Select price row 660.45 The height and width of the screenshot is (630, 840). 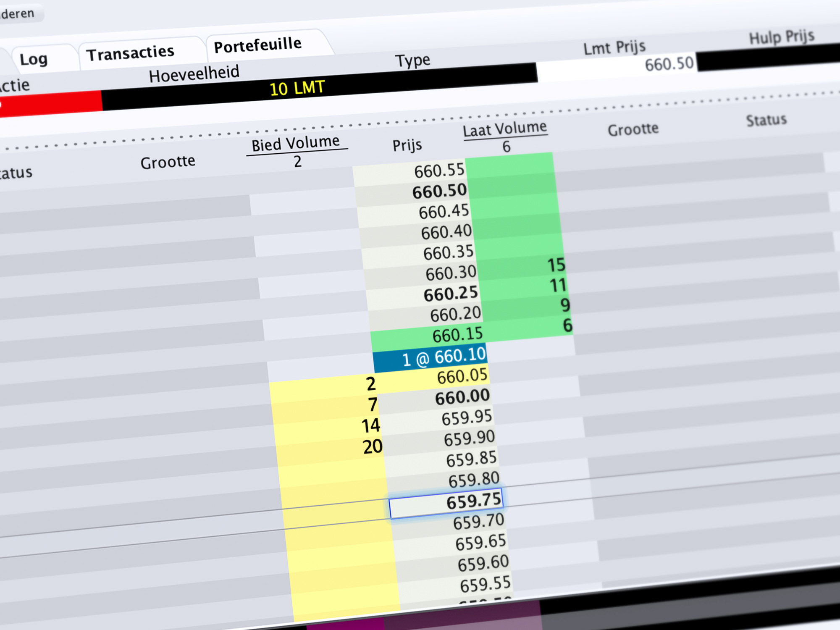[x=414, y=213]
